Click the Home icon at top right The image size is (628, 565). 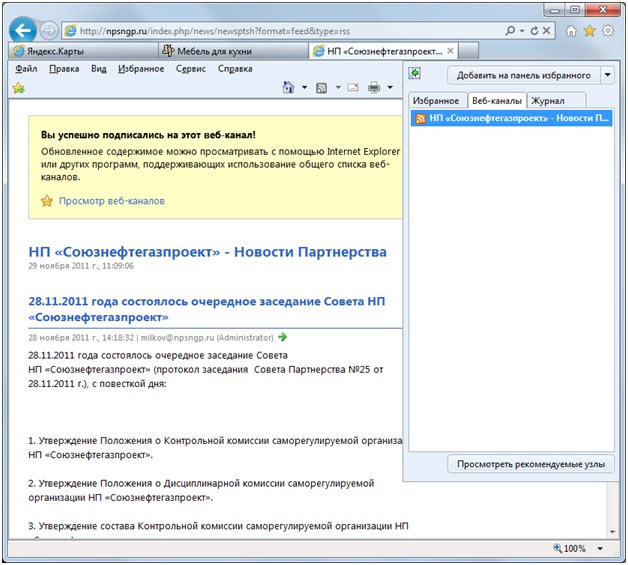[x=571, y=31]
